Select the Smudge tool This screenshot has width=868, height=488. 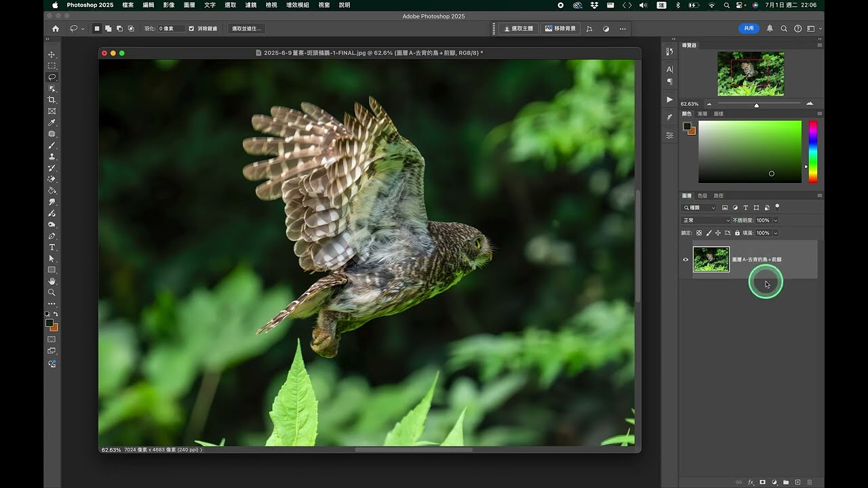point(52,202)
